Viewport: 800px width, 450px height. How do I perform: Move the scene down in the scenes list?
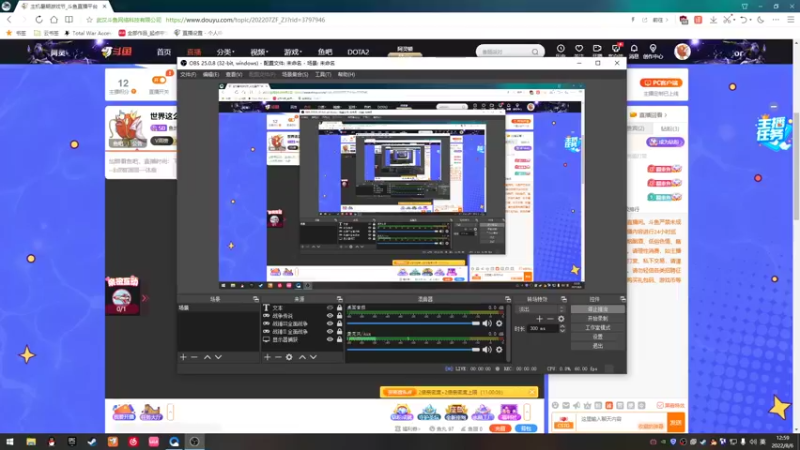(x=218, y=357)
